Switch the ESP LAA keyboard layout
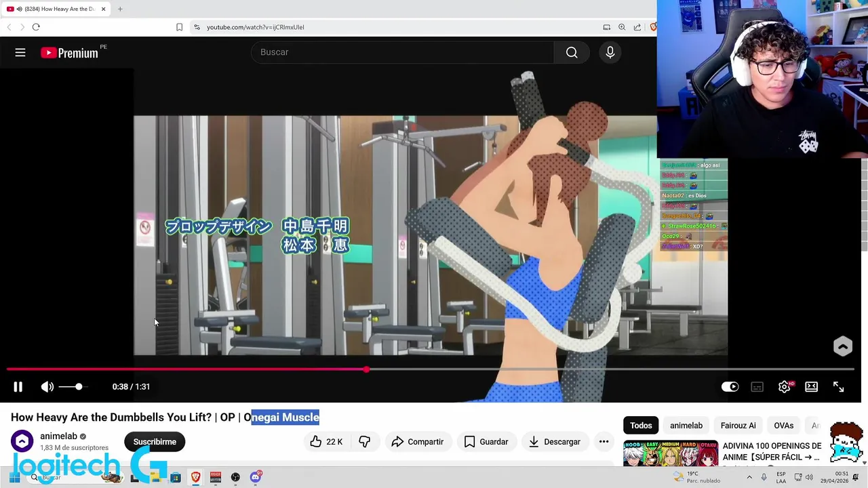 coord(781,477)
